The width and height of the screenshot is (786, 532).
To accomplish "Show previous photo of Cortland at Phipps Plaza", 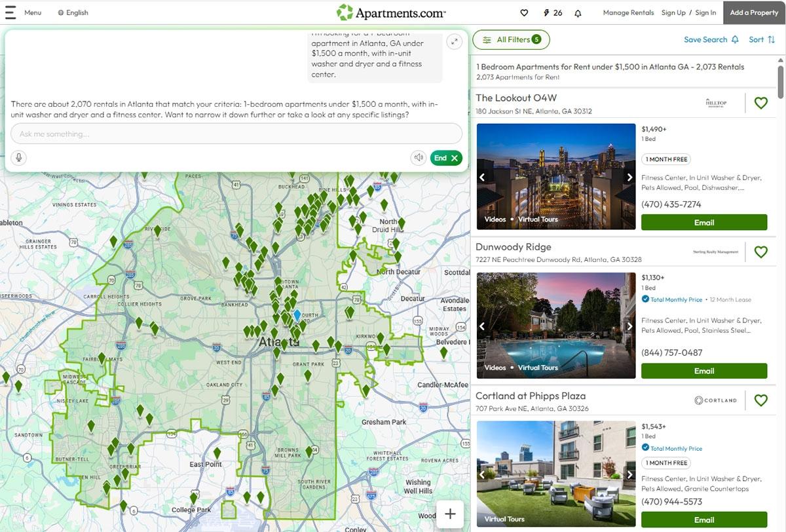I will coord(482,475).
